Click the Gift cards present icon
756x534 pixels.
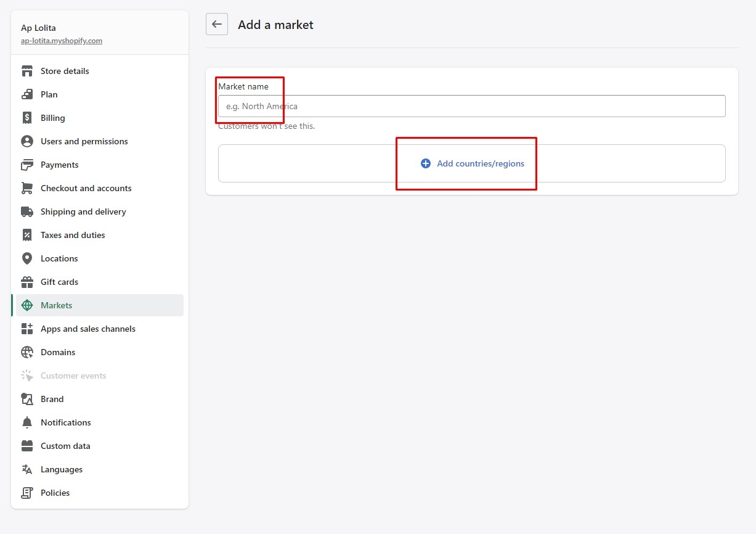pyautogui.click(x=27, y=282)
